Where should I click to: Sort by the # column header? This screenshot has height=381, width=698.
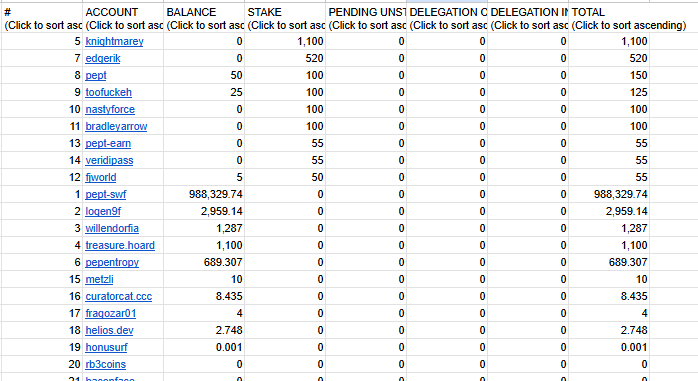click(x=42, y=19)
